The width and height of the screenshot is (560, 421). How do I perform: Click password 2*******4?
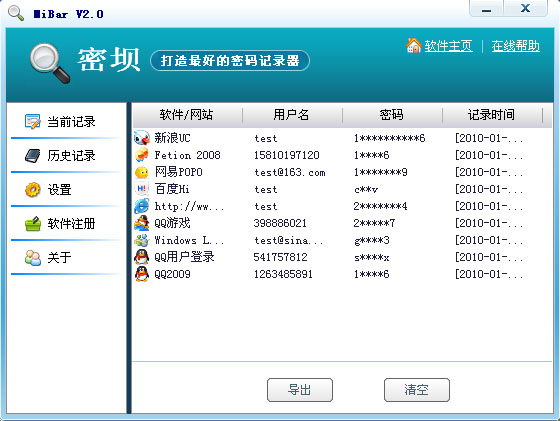click(380, 206)
